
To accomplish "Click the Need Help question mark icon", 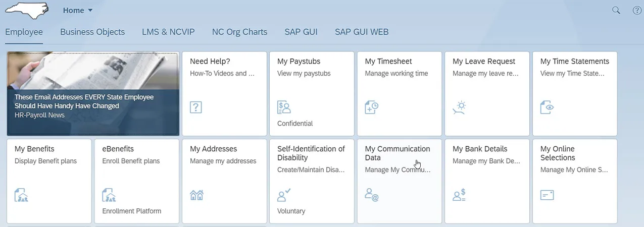I will pos(196,107).
